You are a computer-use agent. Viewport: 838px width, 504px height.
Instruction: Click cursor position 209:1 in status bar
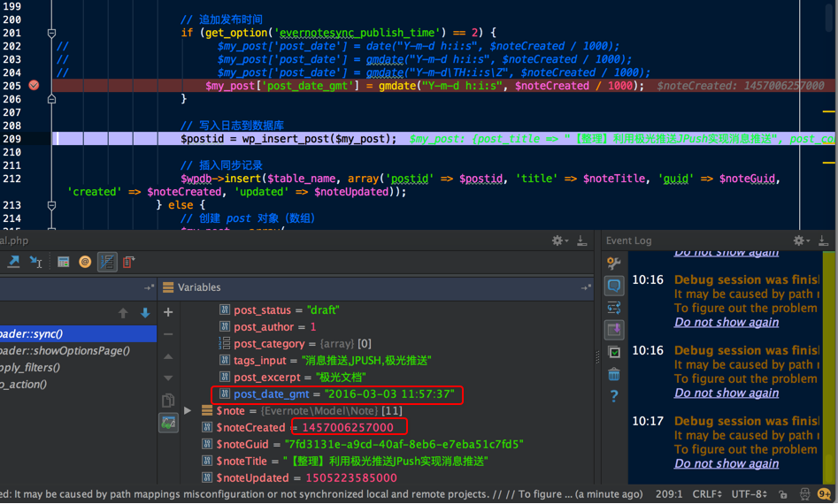pyautogui.click(x=669, y=494)
